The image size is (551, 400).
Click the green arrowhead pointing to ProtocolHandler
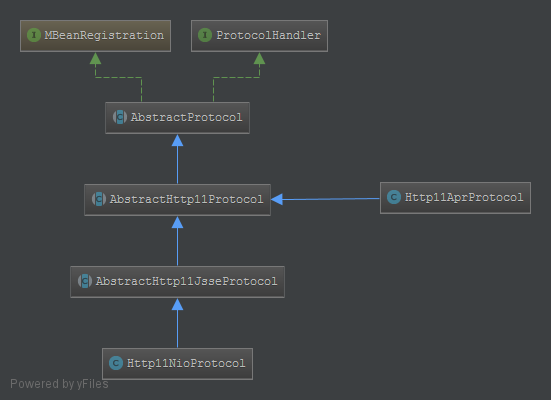pyautogui.click(x=259, y=58)
